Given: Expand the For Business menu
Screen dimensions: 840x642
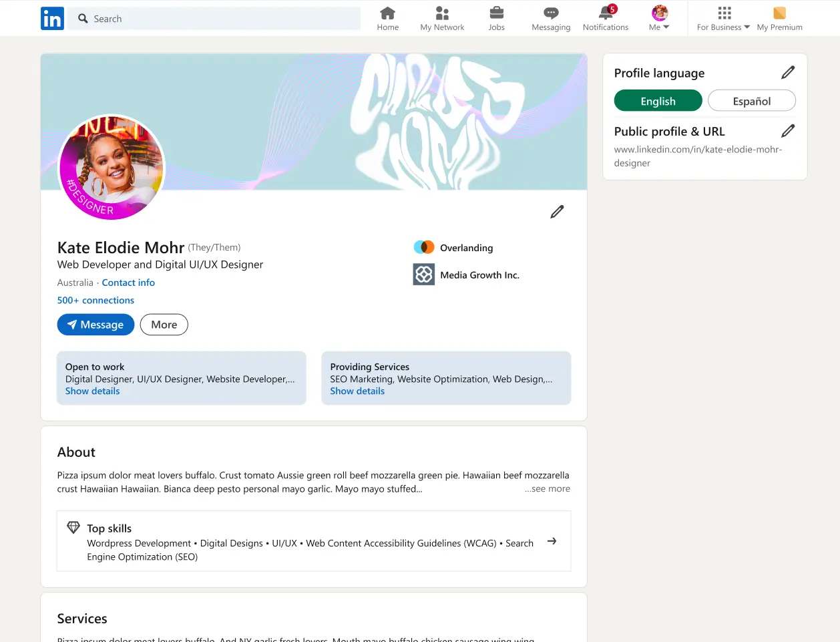Looking at the screenshot, I should click(x=722, y=18).
